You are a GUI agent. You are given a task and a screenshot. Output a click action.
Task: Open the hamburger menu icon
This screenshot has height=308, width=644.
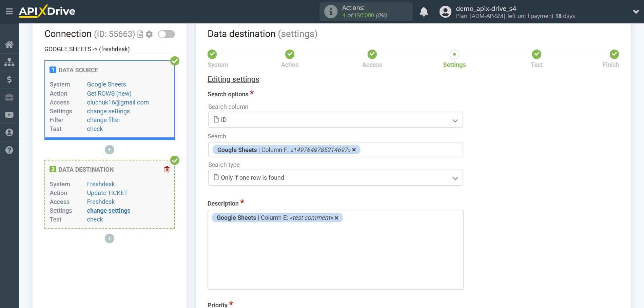[x=9, y=12]
